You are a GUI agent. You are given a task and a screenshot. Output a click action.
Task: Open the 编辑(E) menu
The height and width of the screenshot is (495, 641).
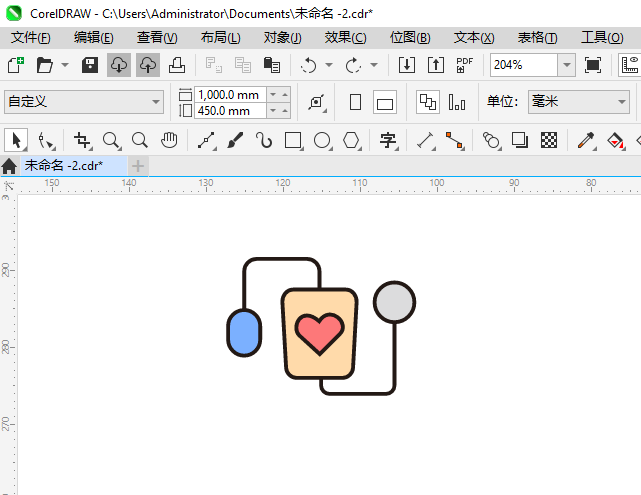(94, 38)
